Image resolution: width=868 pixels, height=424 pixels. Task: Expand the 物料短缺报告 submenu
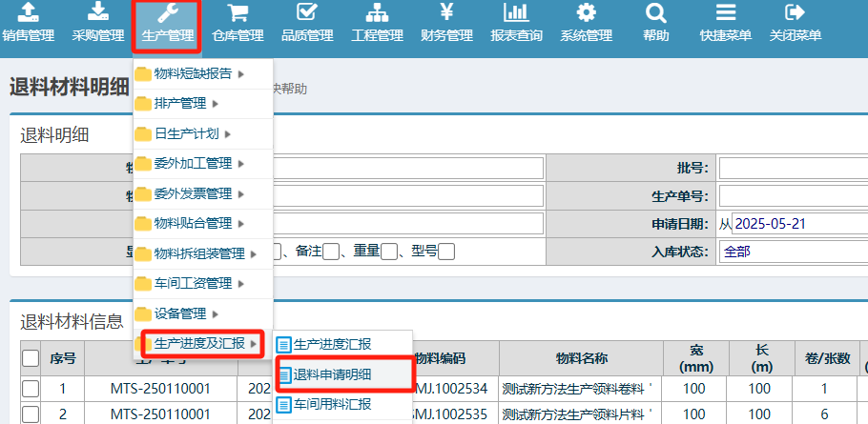click(193, 73)
